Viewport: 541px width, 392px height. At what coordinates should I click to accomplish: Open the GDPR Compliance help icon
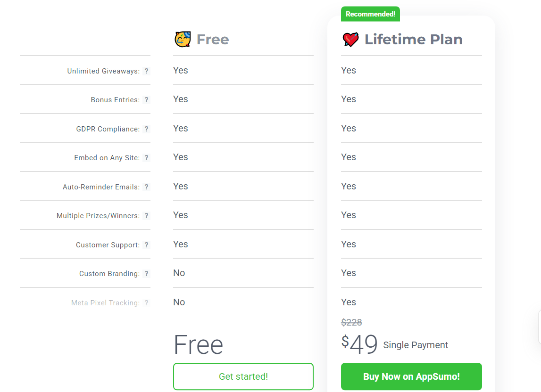coord(146,129)
